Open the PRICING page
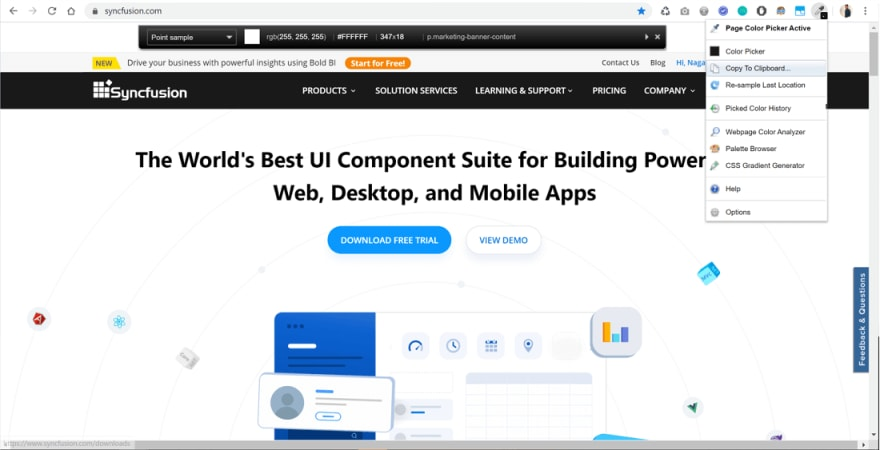The image size is (880, 450). click(609, 90)
